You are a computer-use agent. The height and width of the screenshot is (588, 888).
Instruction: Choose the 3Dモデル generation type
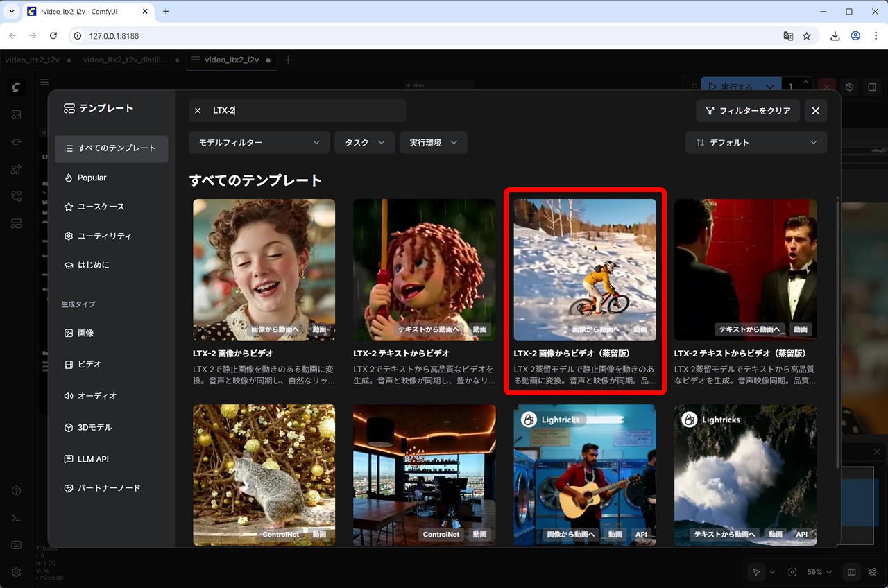point(94,427)
